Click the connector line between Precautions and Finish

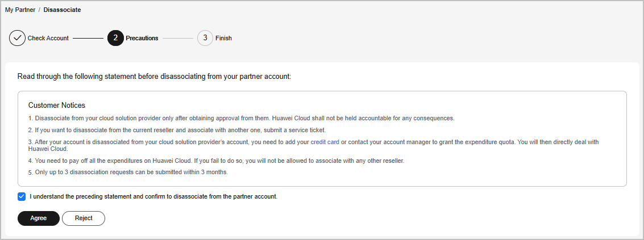[x=178, y=38]
